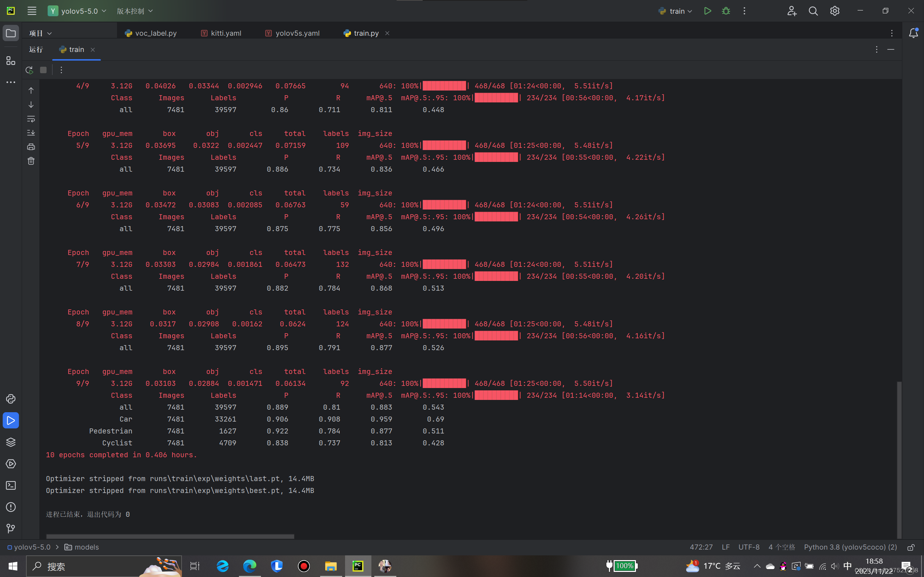Viewport: 924px width, 577px height.
Task: Open the 版本控制 dropdown menu
Action: click(x=134, y=11)
